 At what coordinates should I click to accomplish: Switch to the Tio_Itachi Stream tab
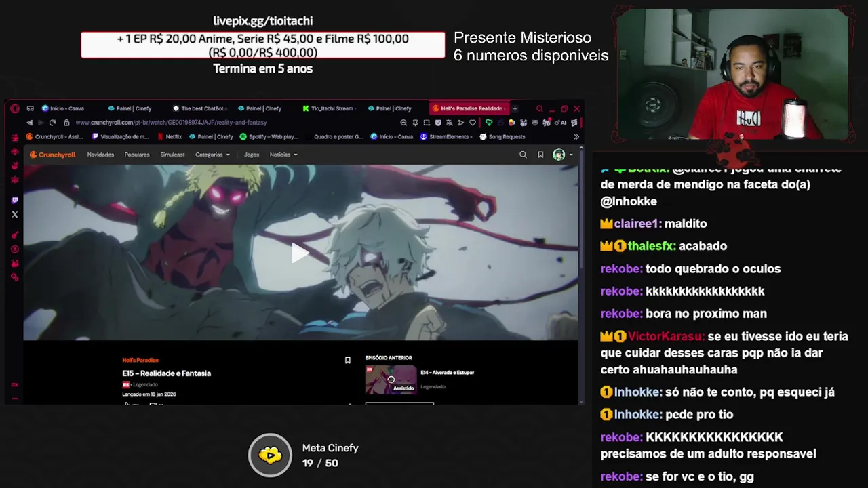point(330,108)
